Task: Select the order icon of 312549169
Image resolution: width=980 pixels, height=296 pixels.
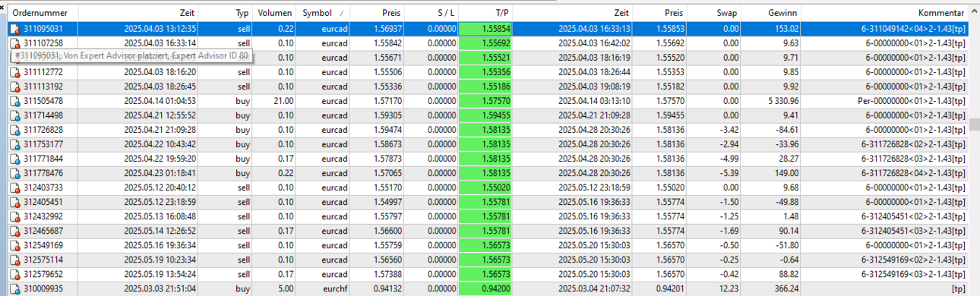Action: pyautogui.click(x=14, y=245)
